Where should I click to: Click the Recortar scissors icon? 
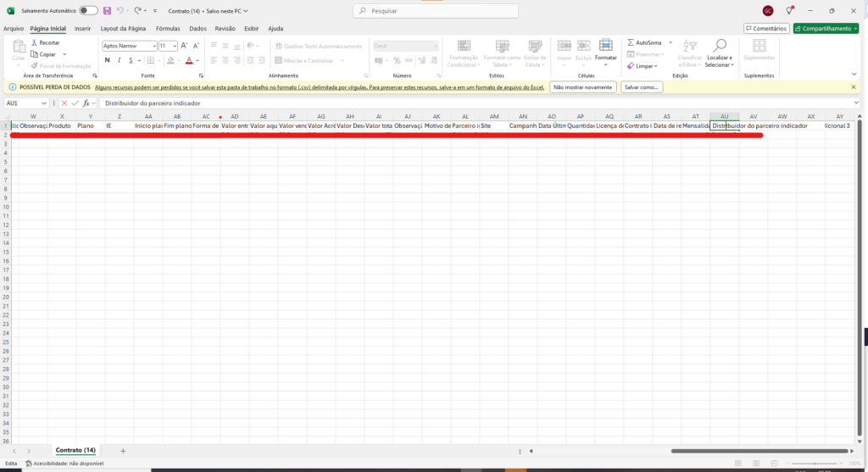(x=34, y=42)
